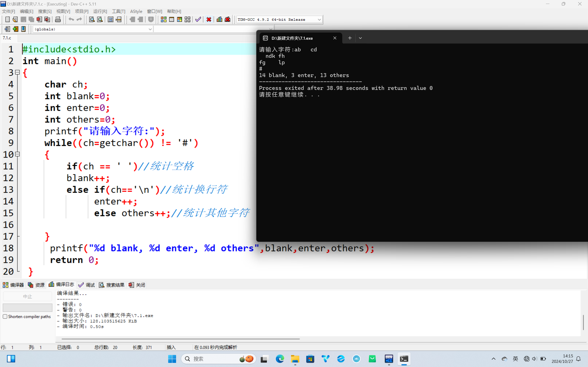The image size is (588, 367).
Task: Click the red X Stop Execution icon
Action: pyautogui.click(x=209, y=19)
